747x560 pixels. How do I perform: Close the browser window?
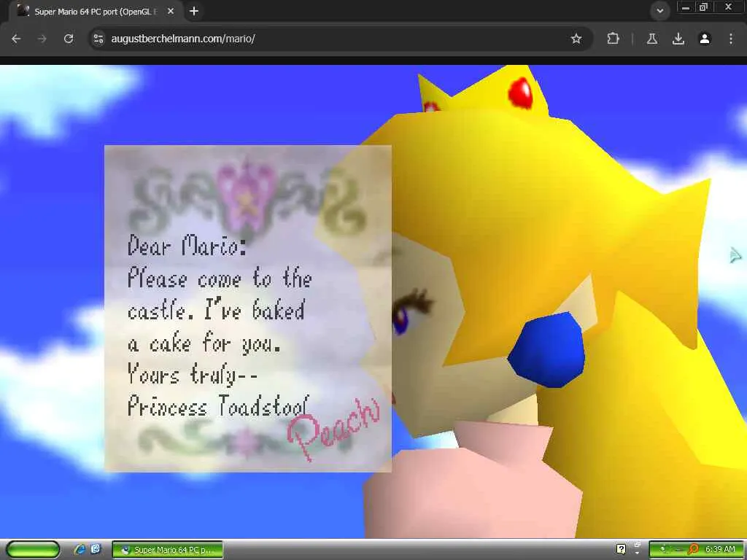click(728, 7)
